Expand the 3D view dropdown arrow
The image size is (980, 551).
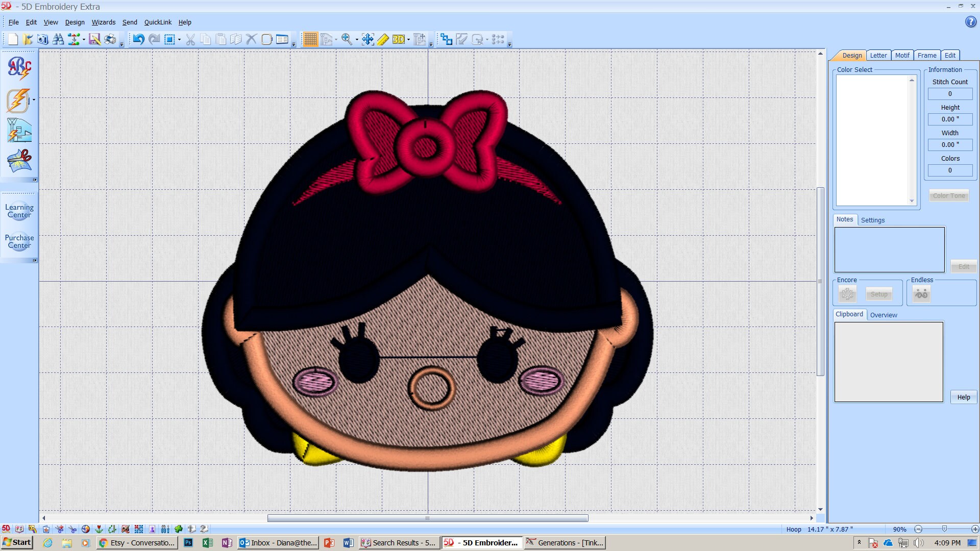408,40
